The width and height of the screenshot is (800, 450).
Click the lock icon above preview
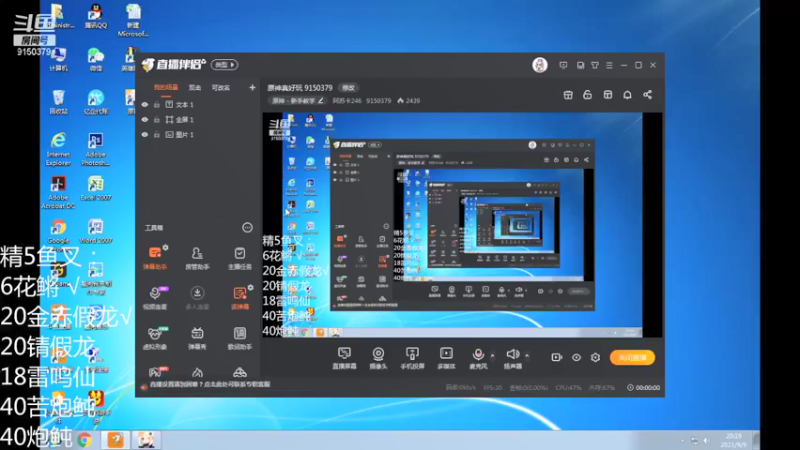coord(588,95)
